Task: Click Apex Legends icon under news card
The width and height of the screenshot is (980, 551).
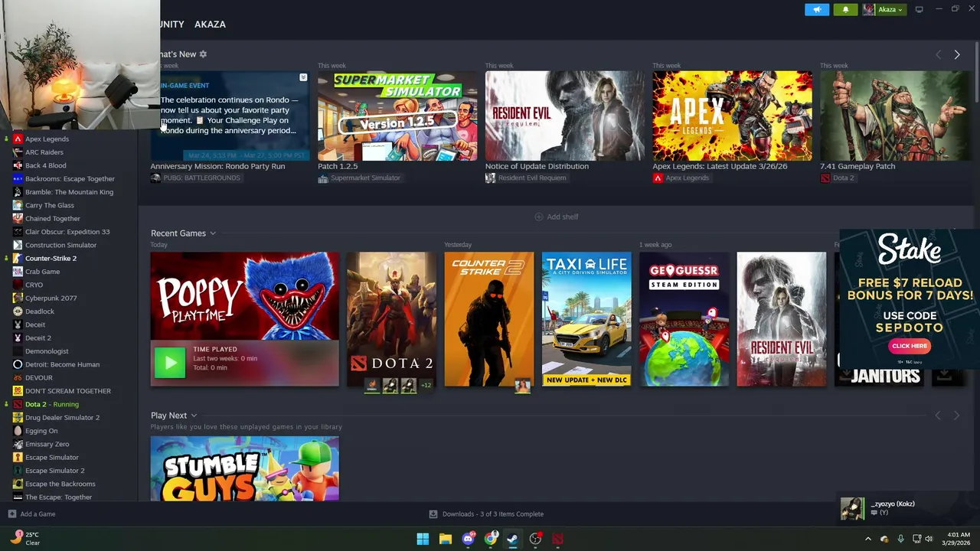Action: click(x=658, y=178)
